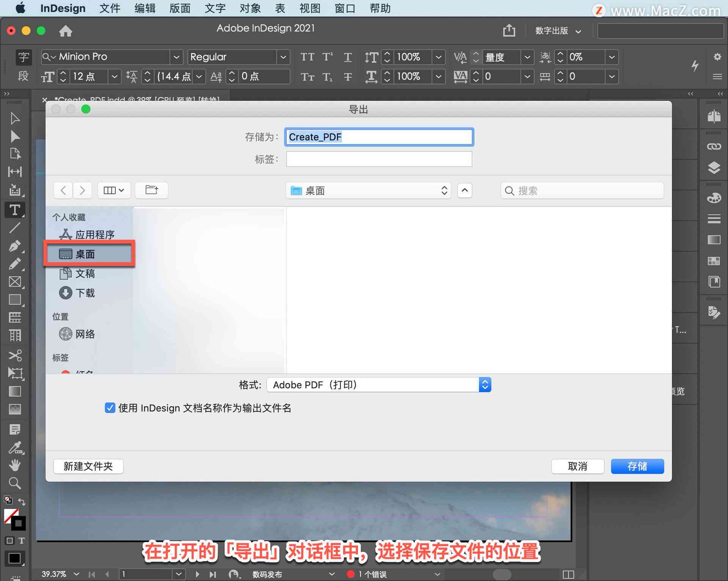Collapse the export dialog file browser
This screenshot has width=728, height=581.
pos(464,190)
